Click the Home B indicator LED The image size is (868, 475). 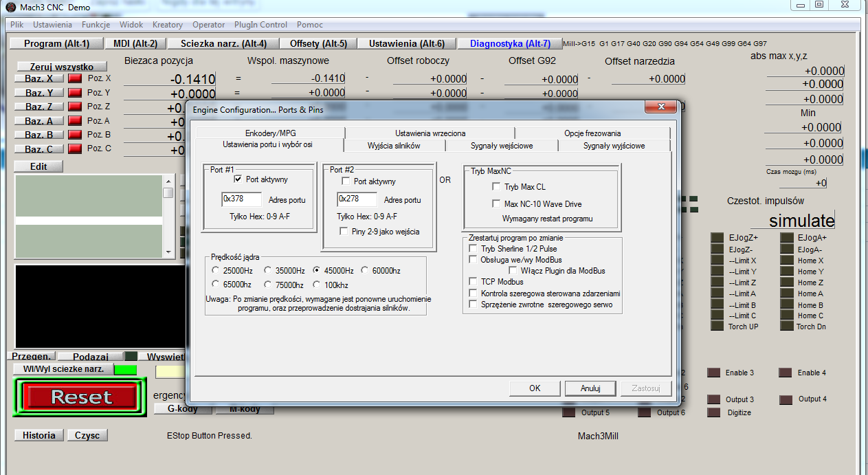click(786, 305)
